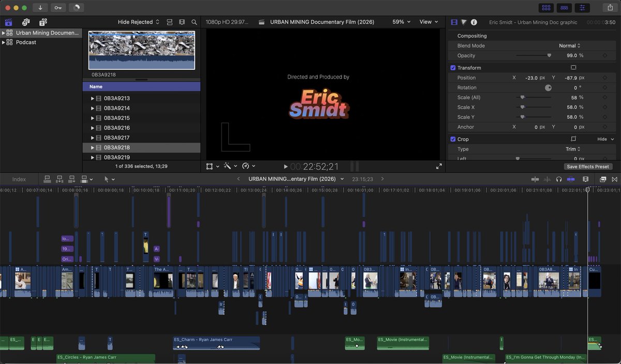Insert selected clip into storyline
The width and height of the screenshot is (621, 364).
60,179
